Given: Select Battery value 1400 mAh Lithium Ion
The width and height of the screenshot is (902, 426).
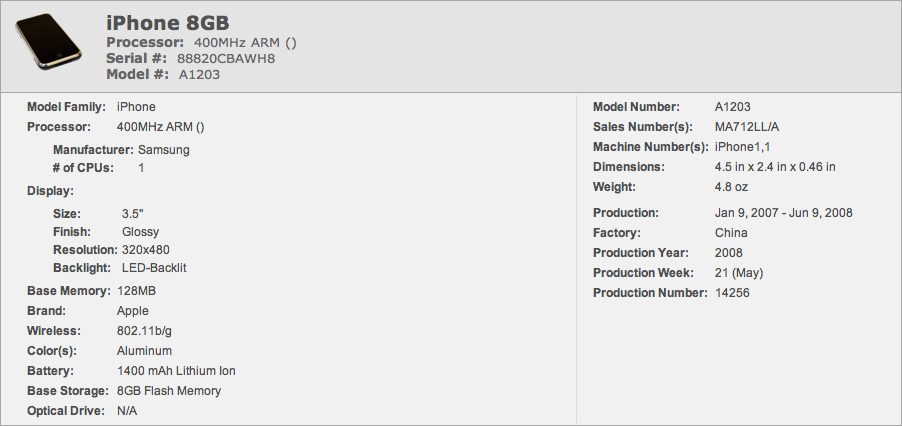Looking at the screenshot, I should coord(176,371).
